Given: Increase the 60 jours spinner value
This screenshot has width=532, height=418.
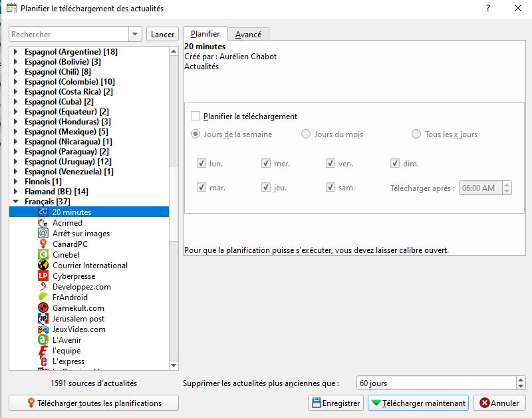Looking at the screenshot, I should coord(521,379).
